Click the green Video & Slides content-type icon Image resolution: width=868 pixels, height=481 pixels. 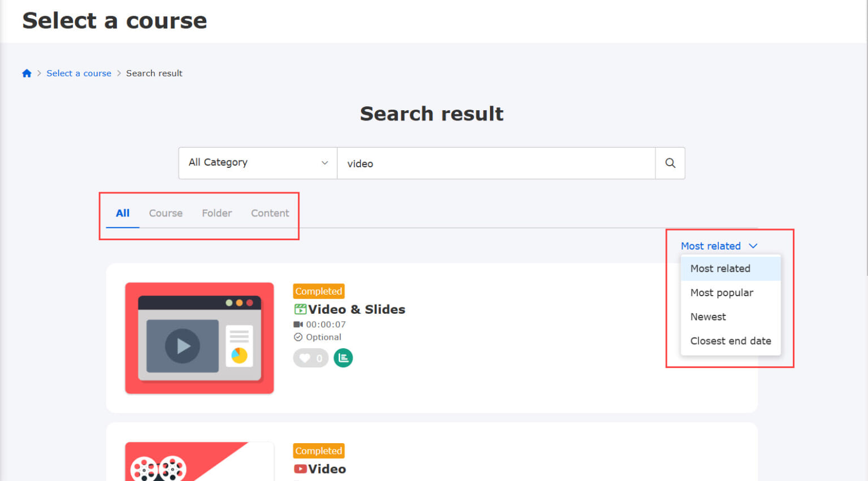pyautogui.click(x=301, y=309)
